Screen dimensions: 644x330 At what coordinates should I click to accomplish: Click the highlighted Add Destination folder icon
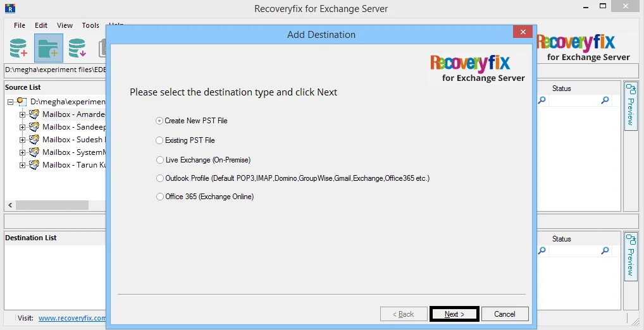(49, 48)
